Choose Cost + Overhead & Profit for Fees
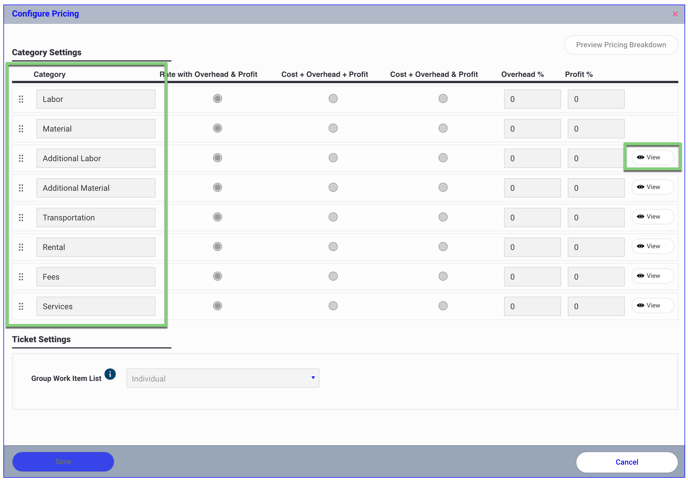This screenshot has width=688, height=480. pyautogui.click(x=443, y=276)
